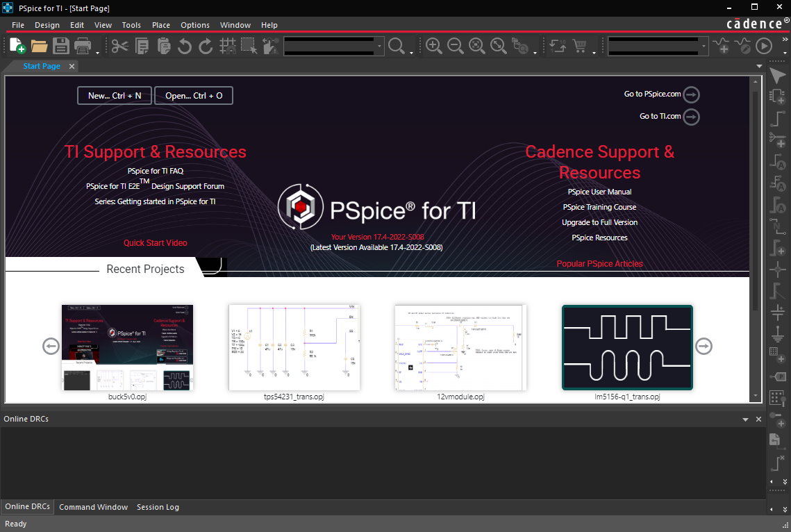
Task: Open the tab list dropdown arrow
Action: point(759,66)
